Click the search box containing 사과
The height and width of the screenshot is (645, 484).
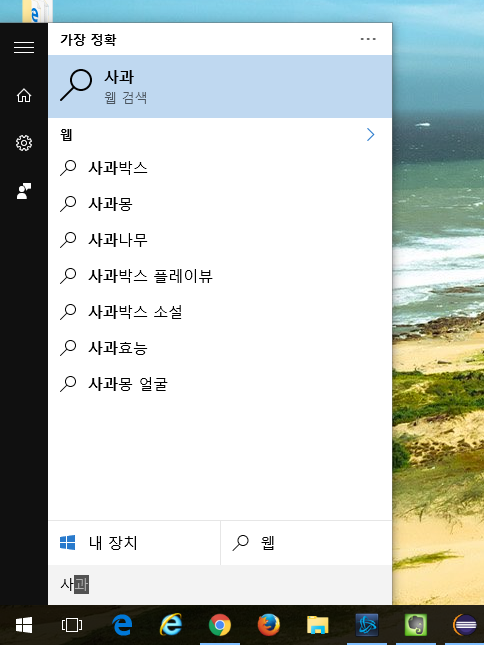click(220, 585)
